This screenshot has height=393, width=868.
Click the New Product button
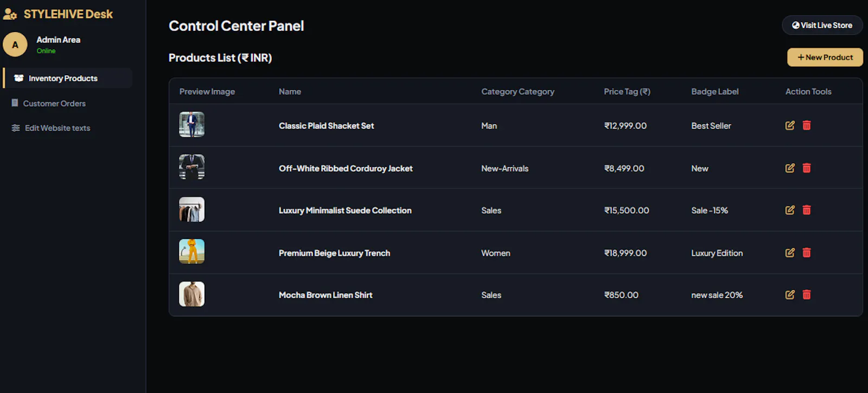[825, 57]
